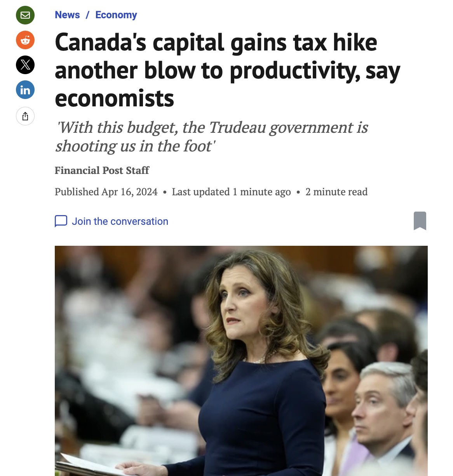Share the article on LinkedIn
The height and width of the screenshot is (476, 453).
click(x=25, y=90)
